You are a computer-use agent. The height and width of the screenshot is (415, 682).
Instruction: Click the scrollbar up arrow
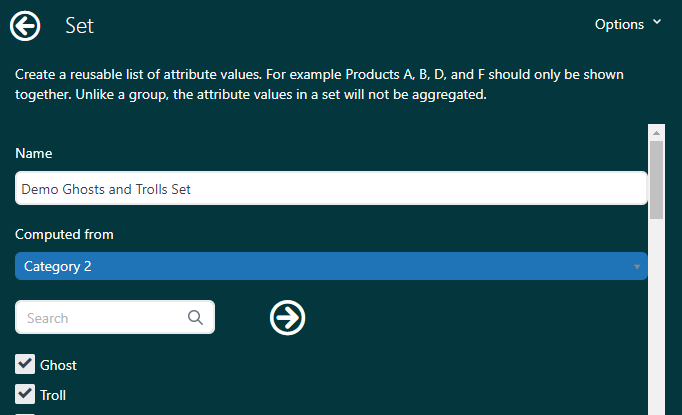click(657, 132)
